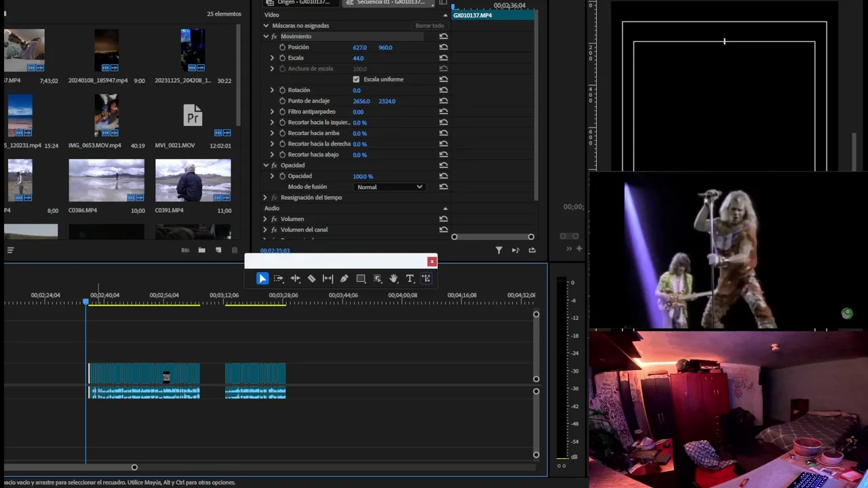Select the C0391.MP4 clip thumbnail

pyautogui.click(x=193, y=180)
